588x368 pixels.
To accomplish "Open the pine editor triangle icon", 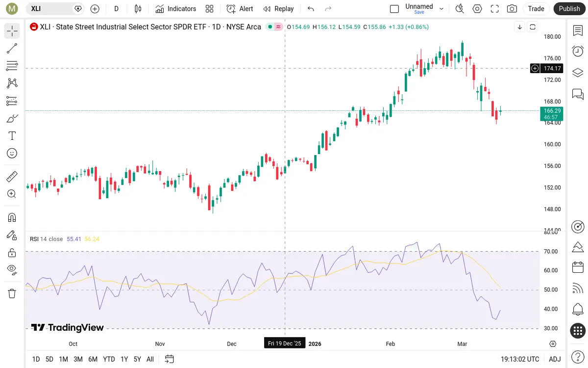I will click(x=578, y=247).
